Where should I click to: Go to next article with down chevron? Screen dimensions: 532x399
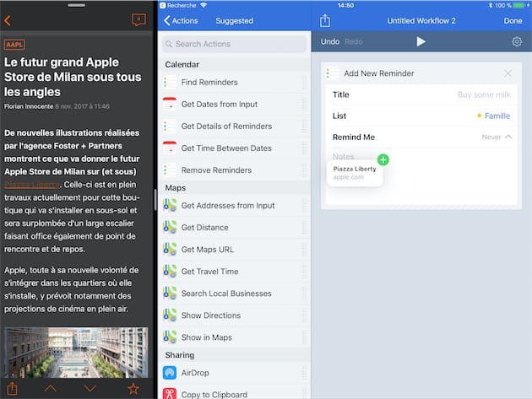[x=90, y=389]
